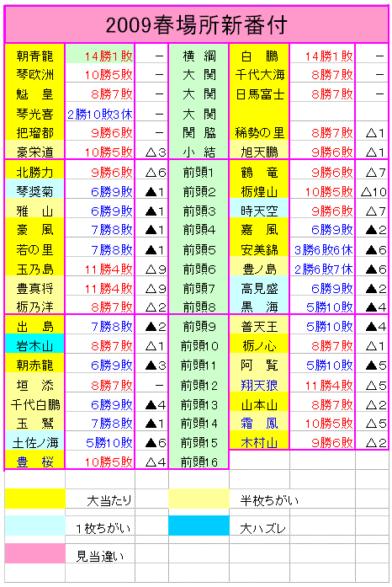The height and width of the screenshot is (587, 392).
Task: Select the 垣添 cell
Action: [x=34, y=382]
